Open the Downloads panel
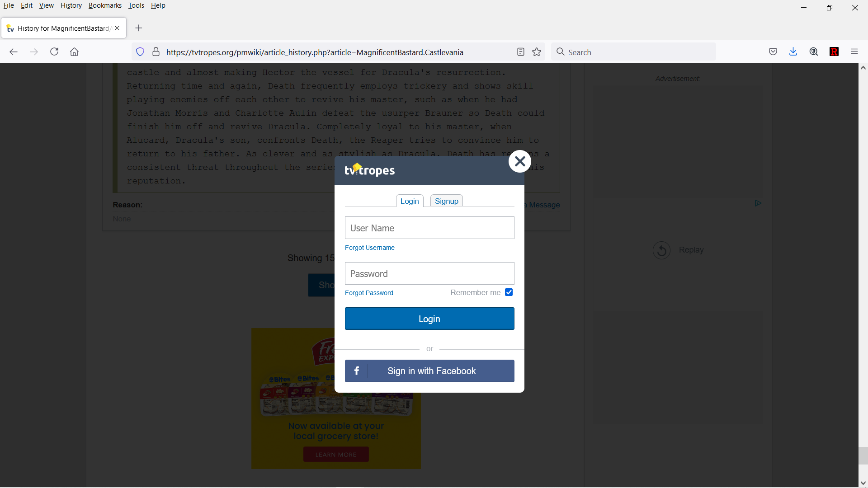Screen dimensions: 868x488 point(793,52)
